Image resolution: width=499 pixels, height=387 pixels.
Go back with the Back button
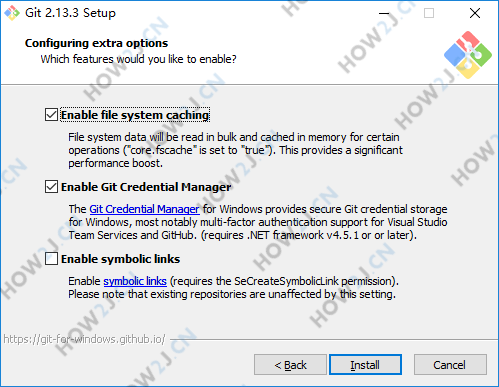click(x=290, y=365)
